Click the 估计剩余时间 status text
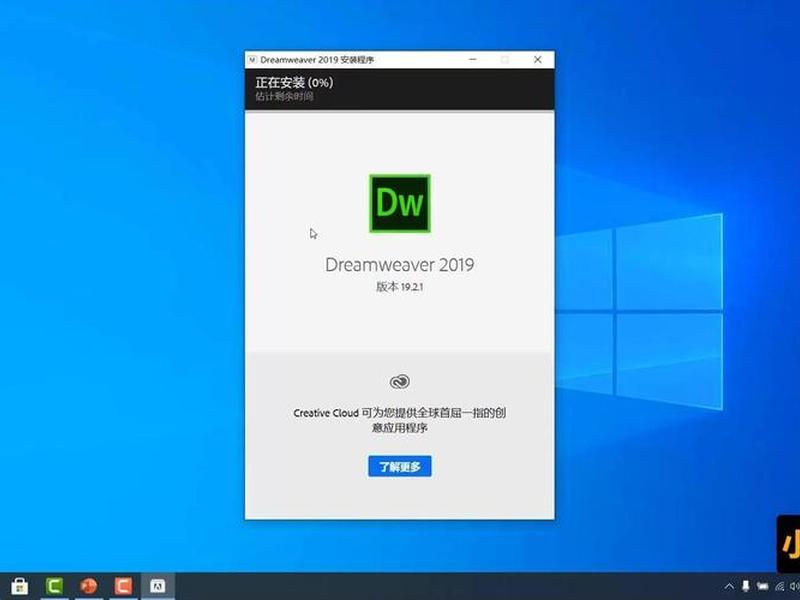Viewport: 800px width, 600px height. pos(284,96)
